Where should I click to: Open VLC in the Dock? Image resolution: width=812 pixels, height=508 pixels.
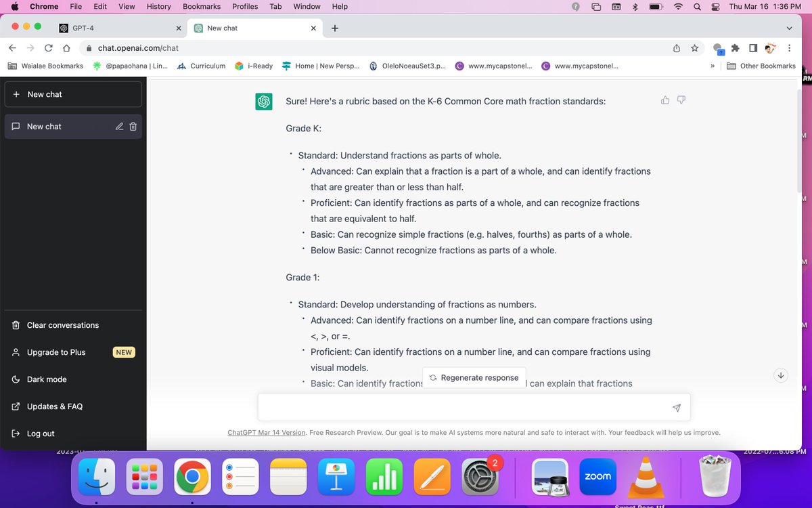(646, 477)
